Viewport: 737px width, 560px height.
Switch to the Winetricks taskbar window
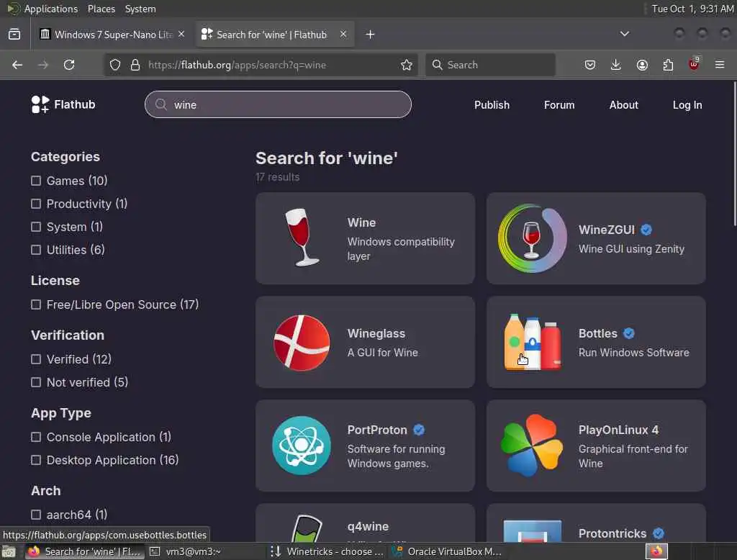(327, 551)
